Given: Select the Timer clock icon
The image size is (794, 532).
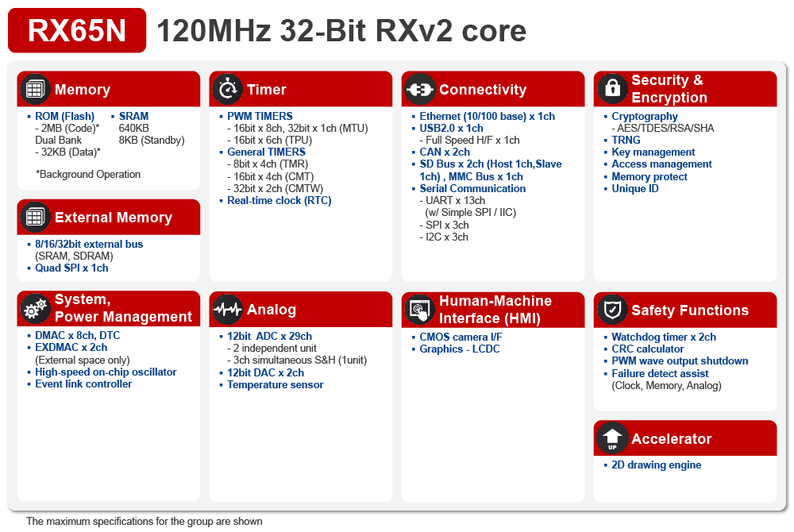Looking at the screenshot, I should pyautogui.click(x=228, y=89).
